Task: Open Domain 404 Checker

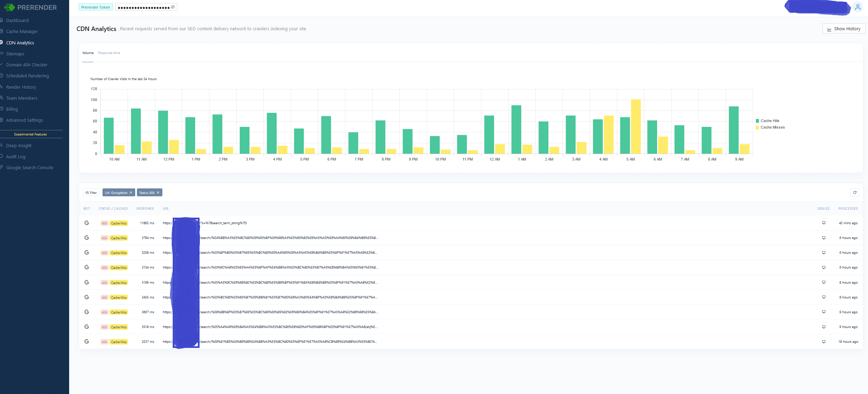Action: (x=27, y=65)
